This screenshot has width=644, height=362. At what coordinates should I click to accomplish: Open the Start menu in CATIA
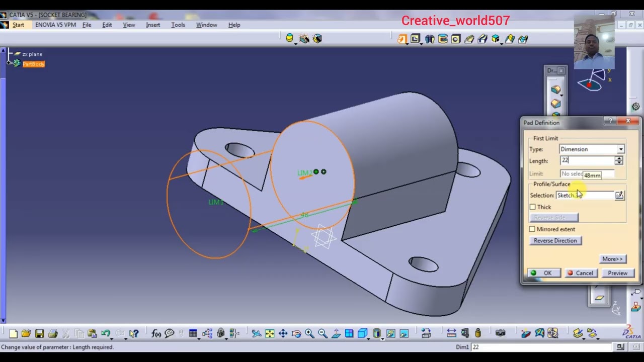tap(18, 25)
